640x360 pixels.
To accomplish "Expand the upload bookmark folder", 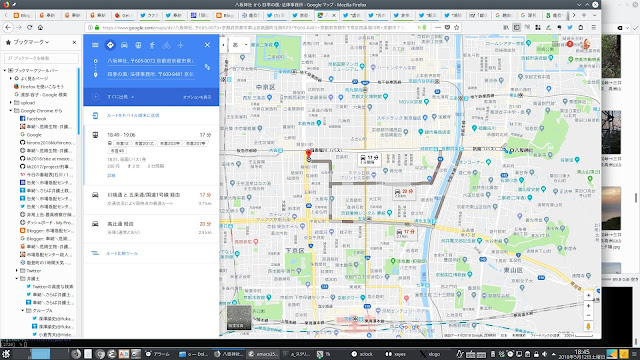I will pyautogui.click(x=11, y=103).
